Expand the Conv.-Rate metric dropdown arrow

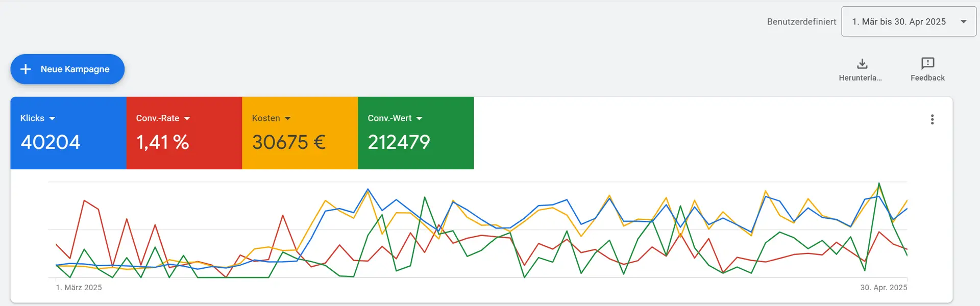[187, 118]
